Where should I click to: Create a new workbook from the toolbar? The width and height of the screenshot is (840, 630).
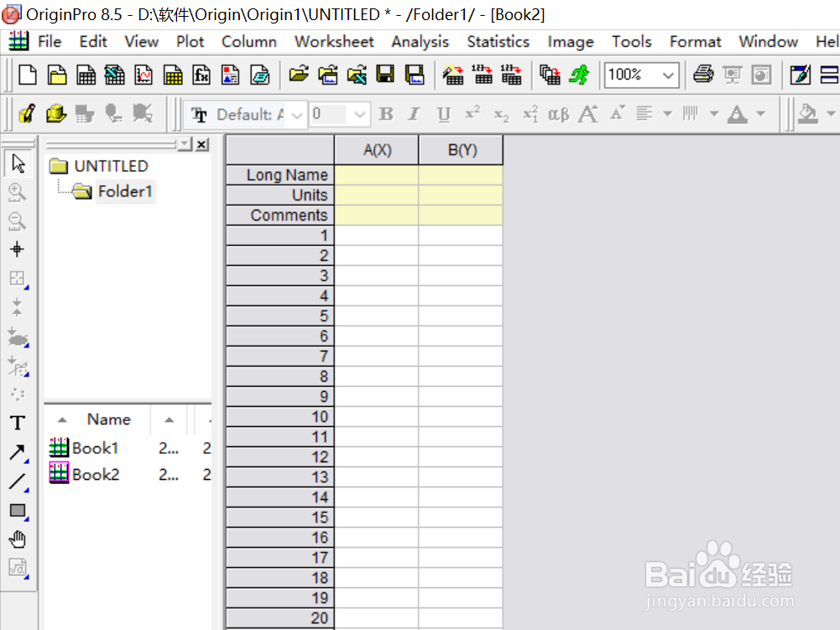[x=86, y=75]
